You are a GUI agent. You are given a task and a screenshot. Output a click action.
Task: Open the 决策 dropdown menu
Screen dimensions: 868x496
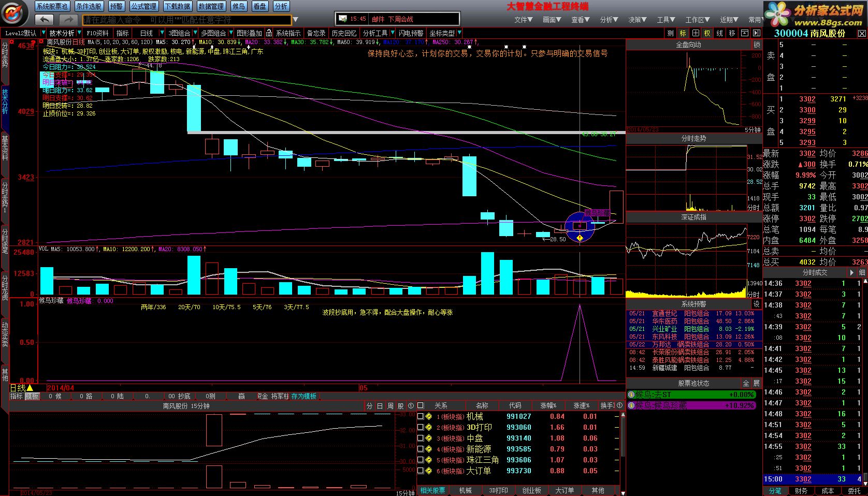(x=638, y=20)
